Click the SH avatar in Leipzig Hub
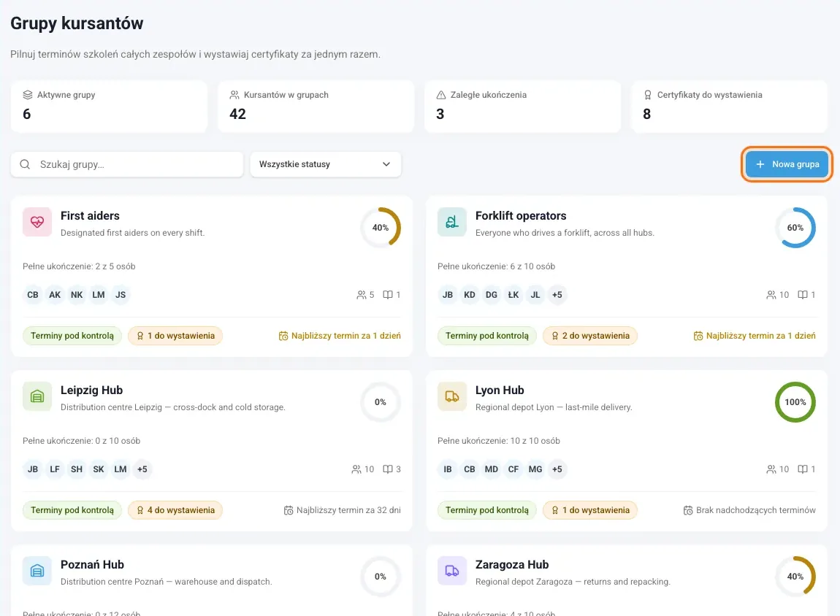840x616 pixels. (x=77, y=469)
